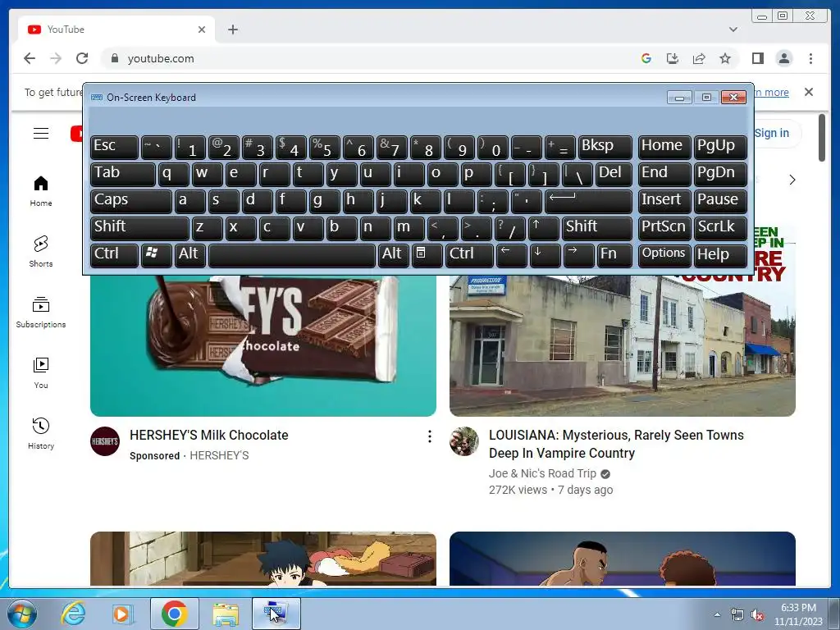Open the You section in sidebar
This screenshot has height=630, width=840.
coord(41,373)
